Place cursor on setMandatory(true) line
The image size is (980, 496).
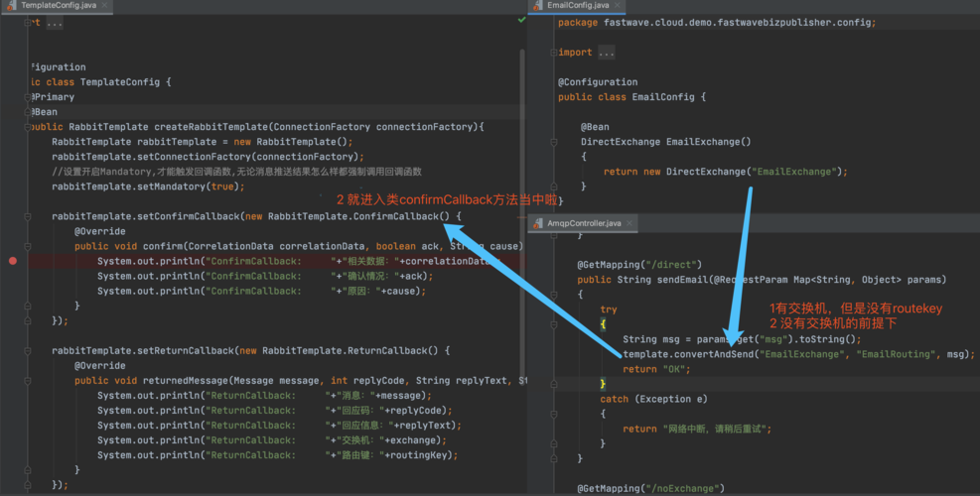click(147, 186)
